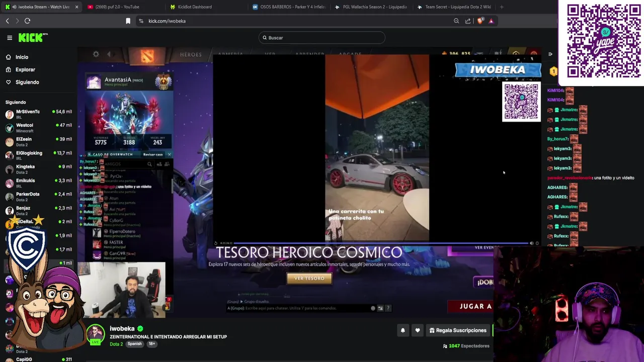Toggle follow heart for iwobeka
The width and height of the screenshot is (644, 362).
(x=417, y=330)
